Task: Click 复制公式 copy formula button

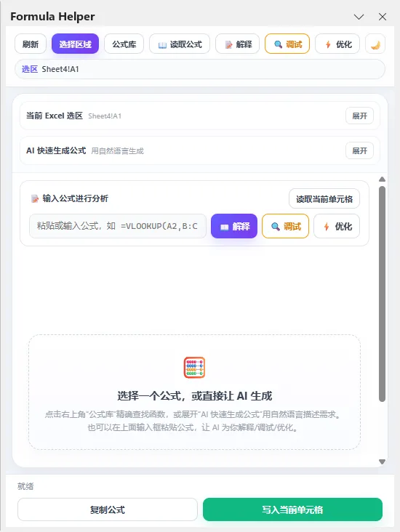Action: click(x=108, y=509)
